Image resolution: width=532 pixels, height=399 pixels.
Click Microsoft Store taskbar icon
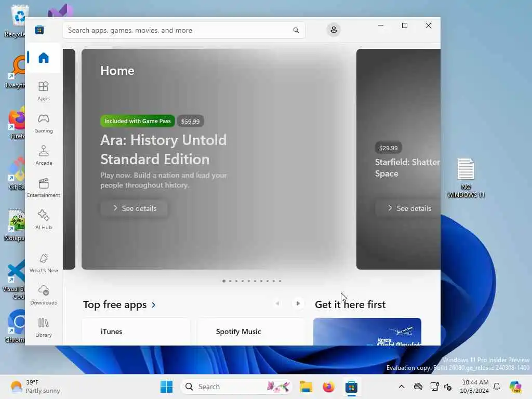pos(352,387)
